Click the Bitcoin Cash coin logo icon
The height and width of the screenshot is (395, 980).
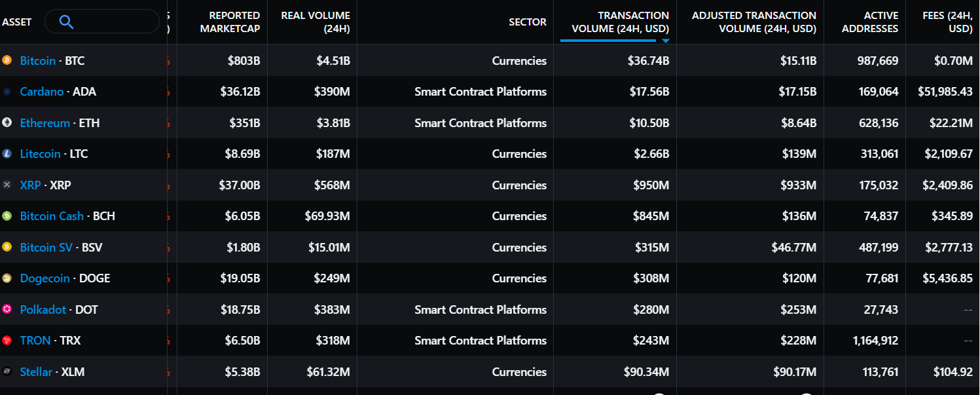7,216
